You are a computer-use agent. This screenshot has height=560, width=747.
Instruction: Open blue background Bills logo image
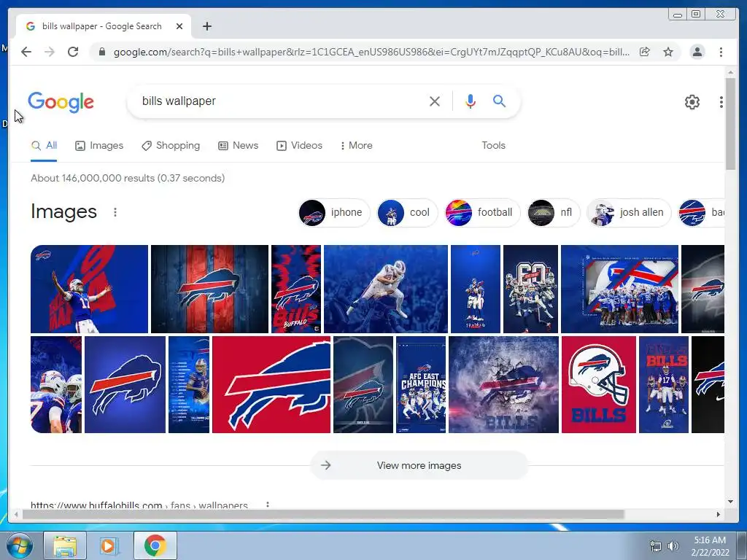click(125, 385)
